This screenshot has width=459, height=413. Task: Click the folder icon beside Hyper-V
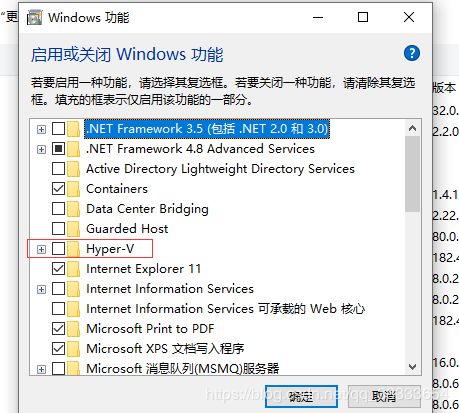click(73, 249)
